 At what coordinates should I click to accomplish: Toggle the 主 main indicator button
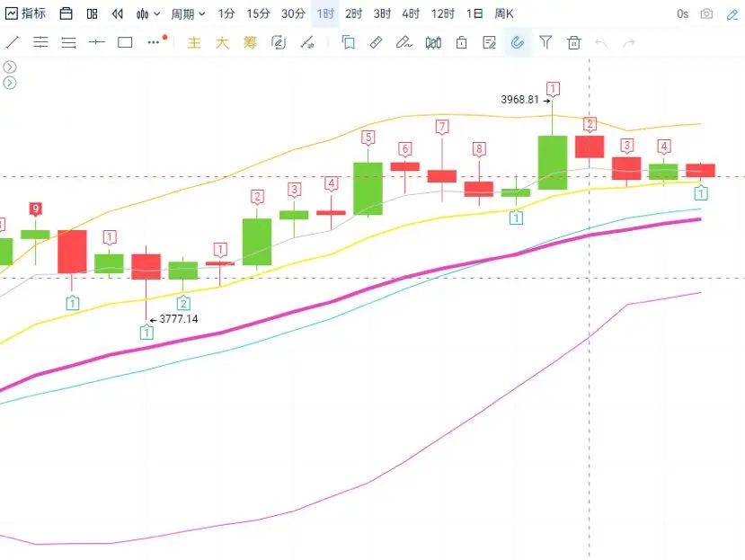coord(194,43)
